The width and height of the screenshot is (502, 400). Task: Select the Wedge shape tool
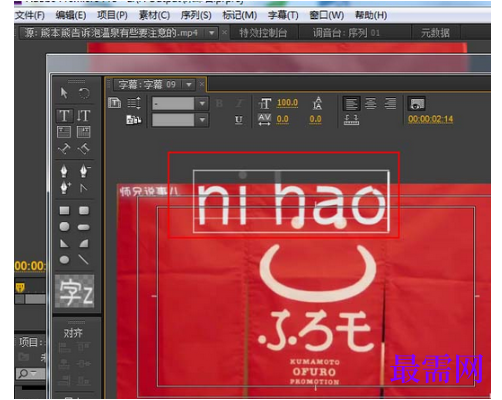pos(64,243)
